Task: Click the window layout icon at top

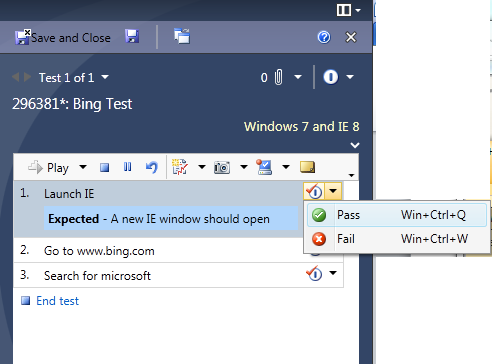Action: (344, 10)
